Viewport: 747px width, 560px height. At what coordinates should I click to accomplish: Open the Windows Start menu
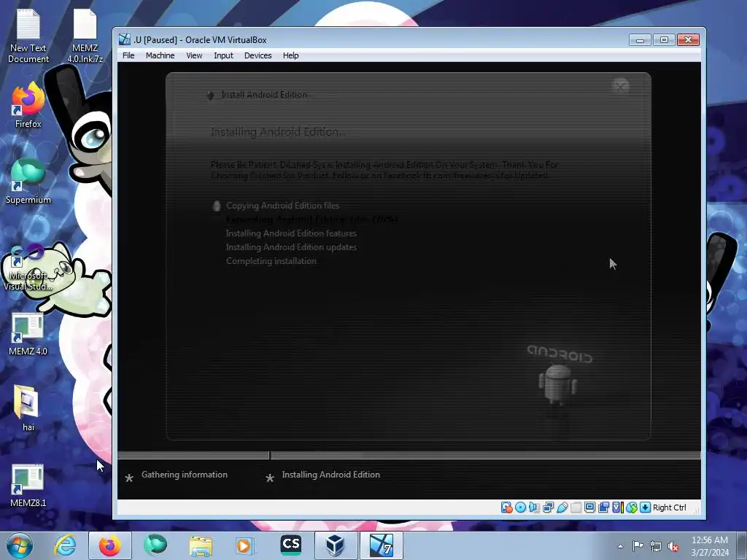point(20,546)
